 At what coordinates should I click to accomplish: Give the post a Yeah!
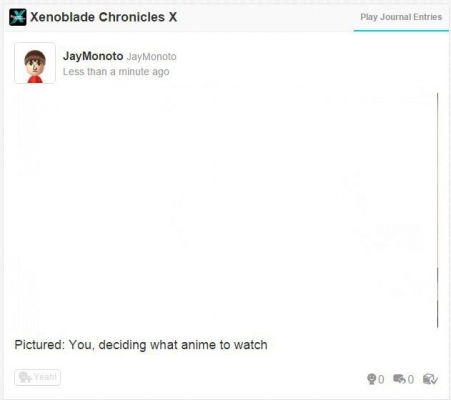[38, 377]
